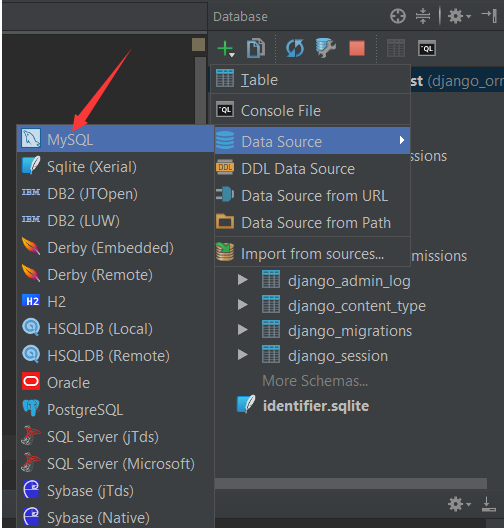Viewport: 504px width, 529px height.
Task: Select Sqlite (Xerial) data source
Action: tap(115, 167)
